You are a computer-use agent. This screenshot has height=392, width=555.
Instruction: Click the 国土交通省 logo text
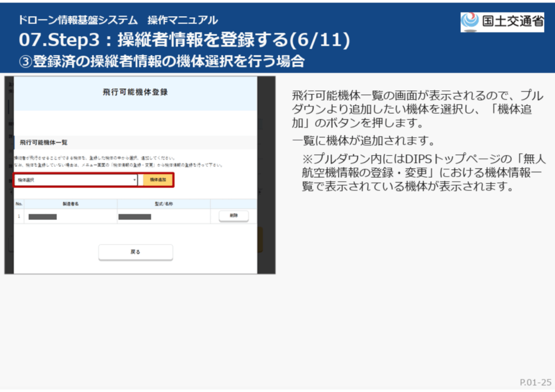511,22
